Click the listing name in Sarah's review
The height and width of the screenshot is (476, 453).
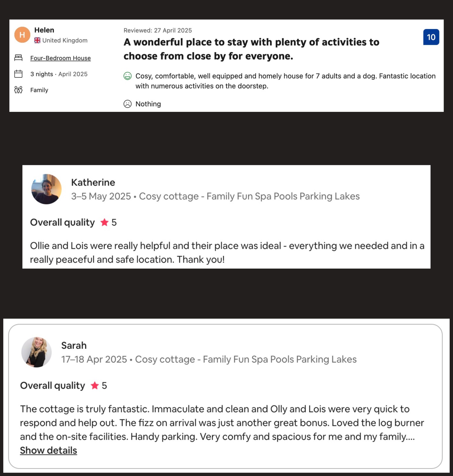[x=246, y=359]
